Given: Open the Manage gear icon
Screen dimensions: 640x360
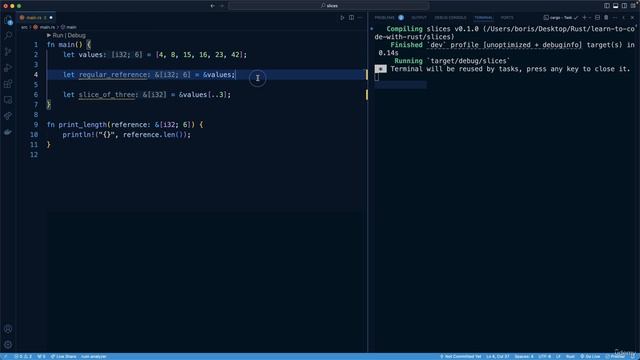Looking at the screenshot, I should [8, 344].
